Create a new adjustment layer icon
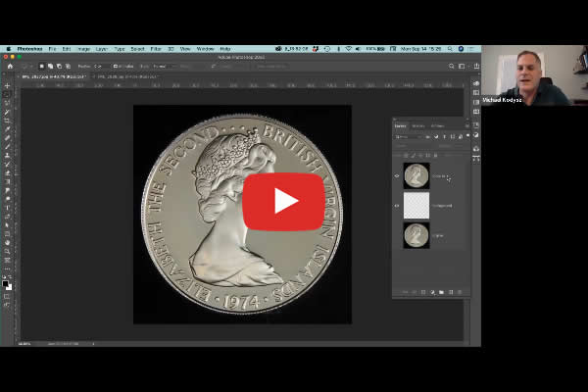The image size is (588, 392). (432, 292)
